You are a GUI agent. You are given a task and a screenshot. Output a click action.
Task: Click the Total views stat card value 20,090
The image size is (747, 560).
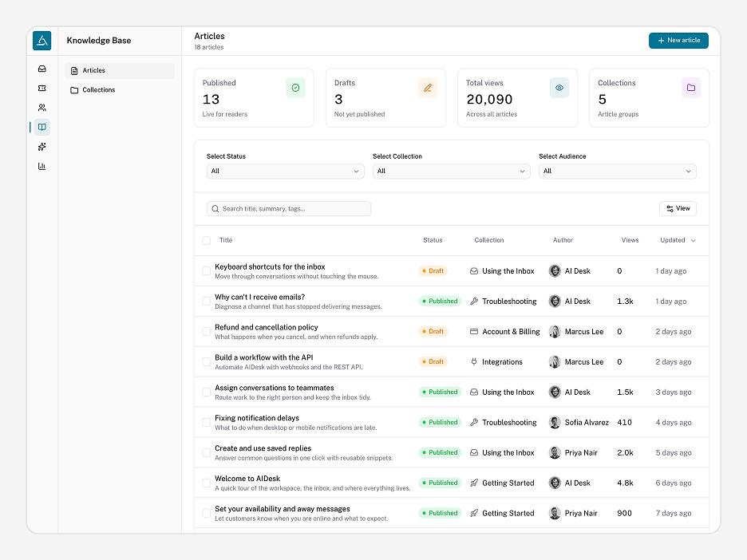coord(489,100)
